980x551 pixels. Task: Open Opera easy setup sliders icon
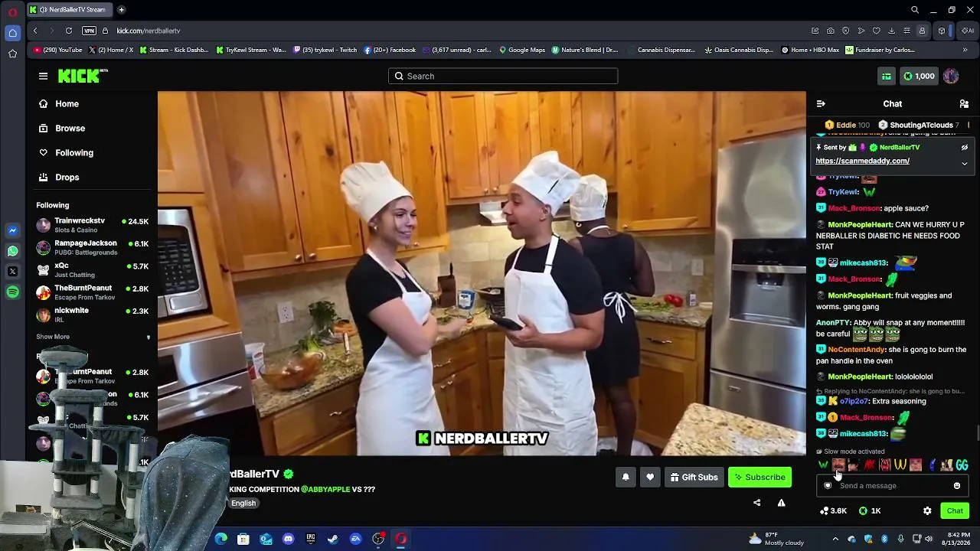pyautogui.click(x=907, y=31)
